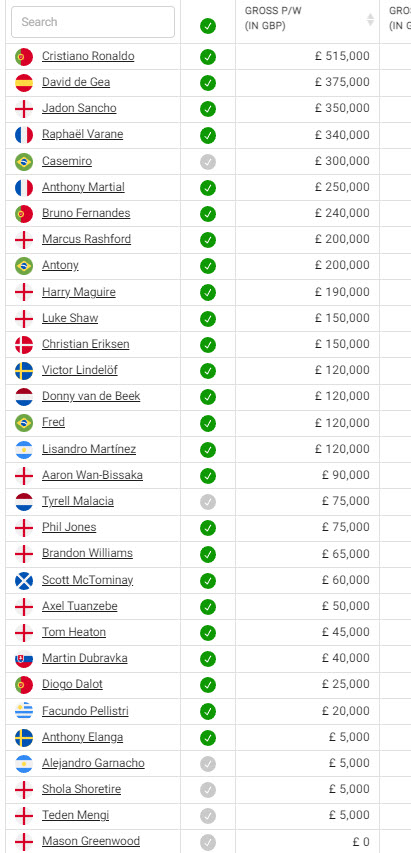Click the Argentina flag beside Lisandro Martínez
411x853 pixels.
click(x=24, y=449)
